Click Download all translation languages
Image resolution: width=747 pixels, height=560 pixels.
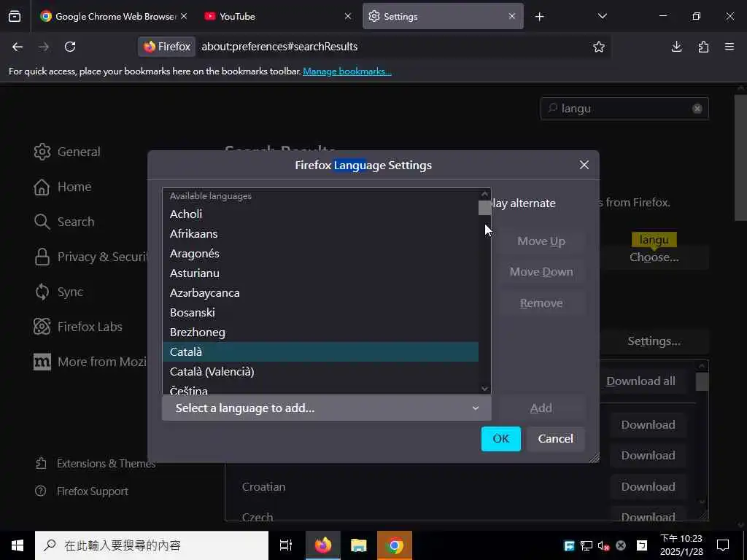[x=640, y=381]
